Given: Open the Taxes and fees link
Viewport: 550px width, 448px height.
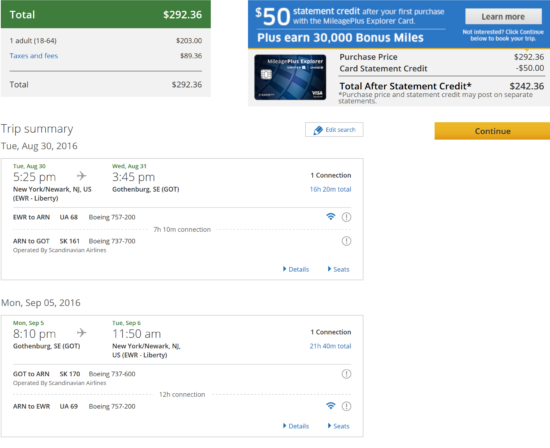Looking at the screenshot, I should click(34, 56).
